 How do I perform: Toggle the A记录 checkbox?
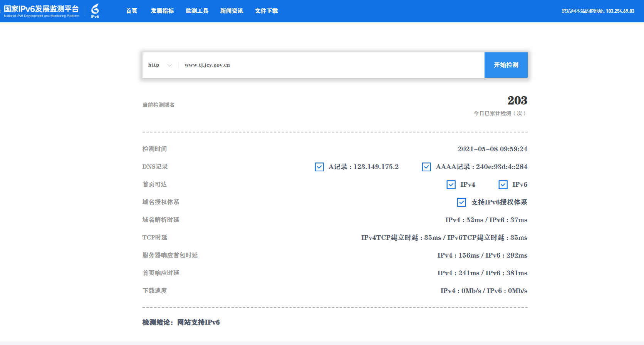click(x=319, y=167)
